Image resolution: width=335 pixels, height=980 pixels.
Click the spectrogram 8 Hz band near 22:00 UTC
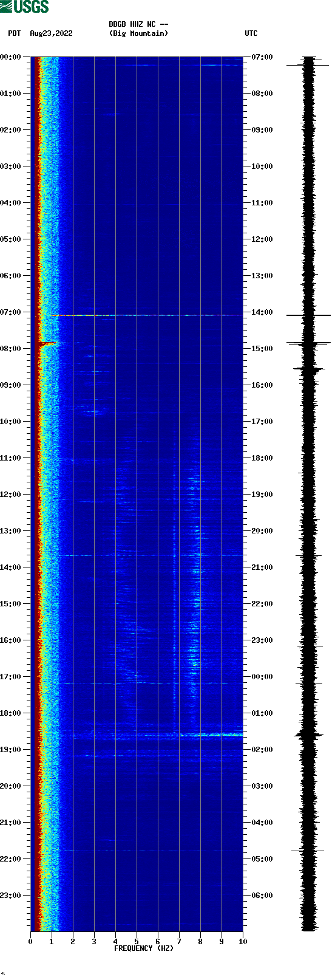[x=197, y=603]
